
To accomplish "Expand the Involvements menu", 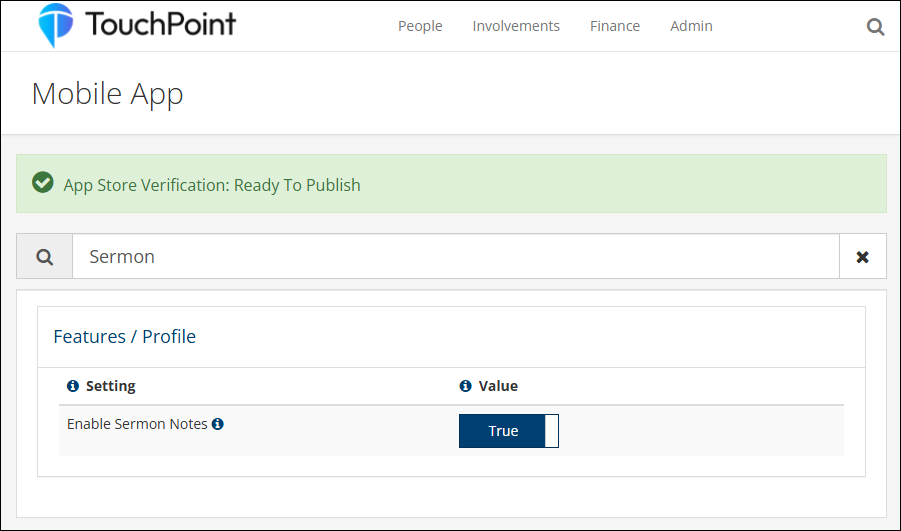I will click(x=516, y=26).
